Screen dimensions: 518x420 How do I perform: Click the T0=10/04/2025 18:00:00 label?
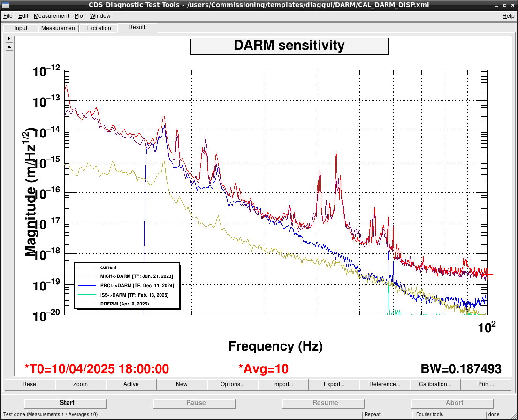[97, 369]
